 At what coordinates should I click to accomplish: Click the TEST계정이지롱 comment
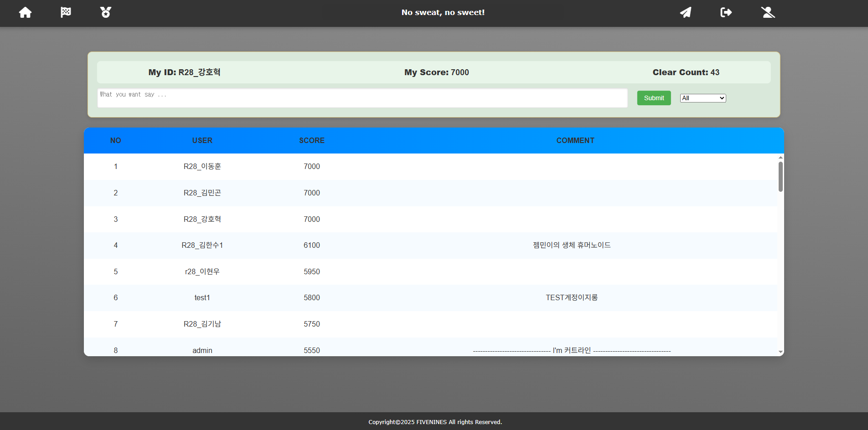click(572, 297)
